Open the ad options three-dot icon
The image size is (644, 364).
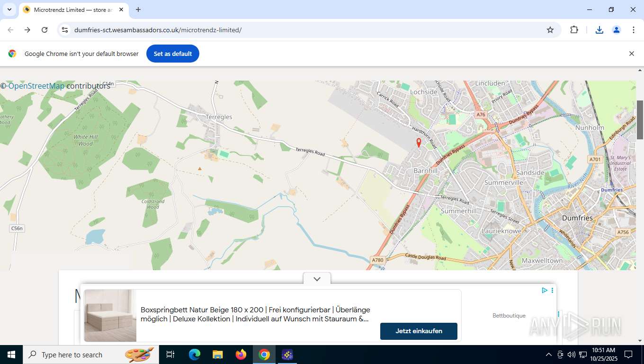click(552, 290)
